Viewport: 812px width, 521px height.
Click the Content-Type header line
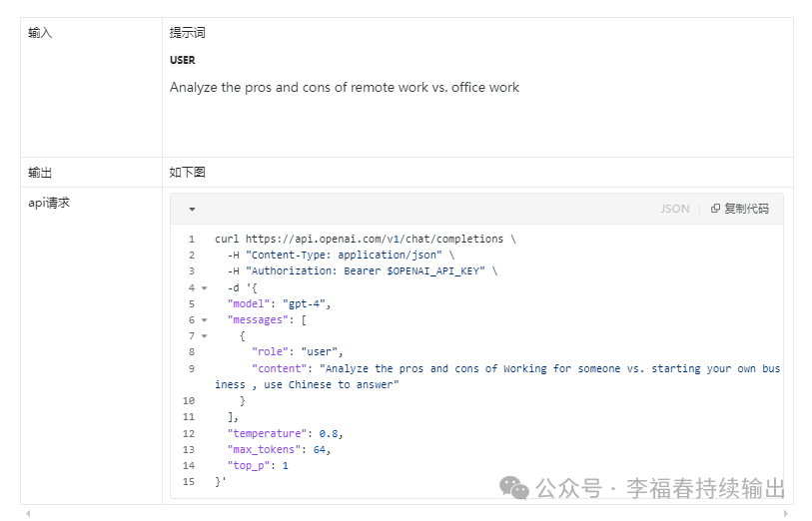[x=341, y=256]
